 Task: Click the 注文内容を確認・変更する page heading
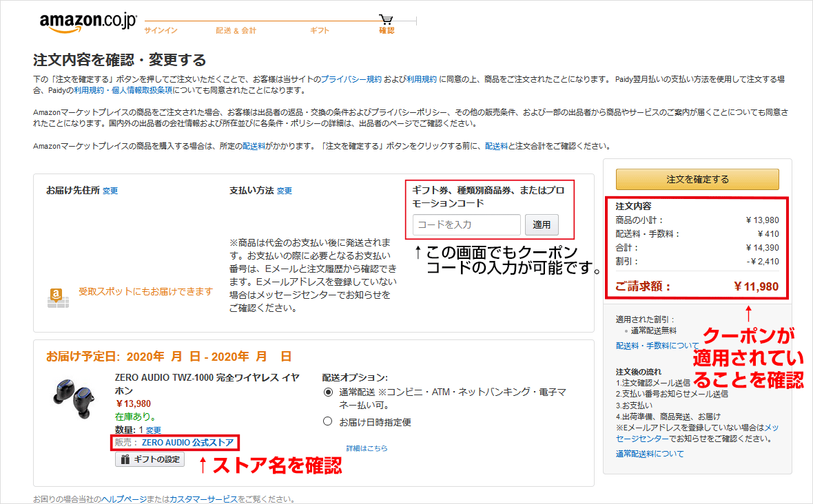pyautogui.click(x=120, y=60)
